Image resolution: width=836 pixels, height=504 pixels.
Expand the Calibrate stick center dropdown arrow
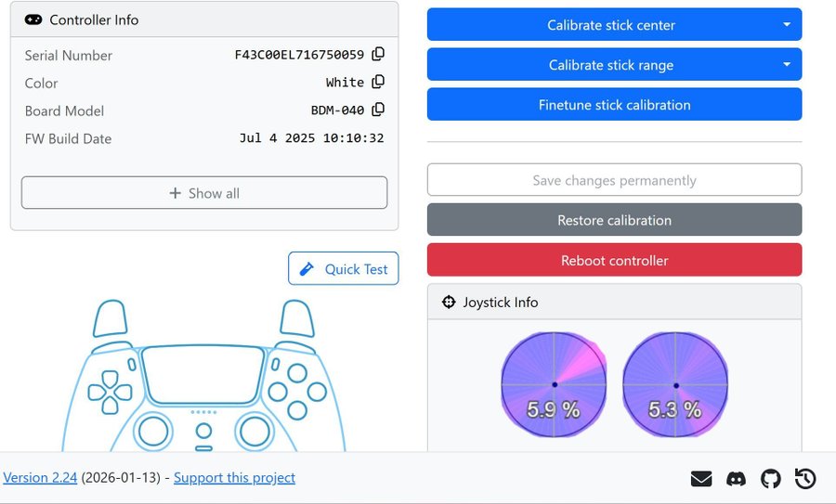coord(787,25)
